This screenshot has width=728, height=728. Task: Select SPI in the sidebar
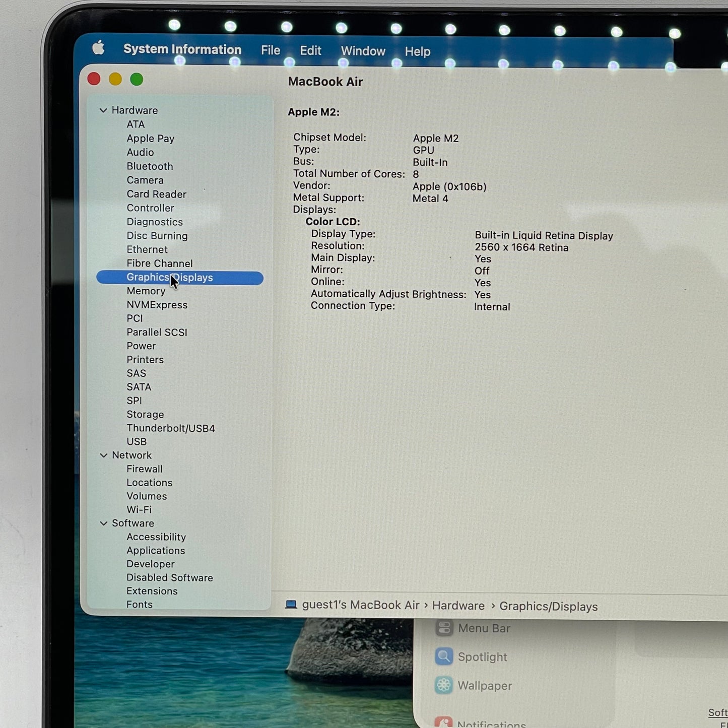point(134,401)
